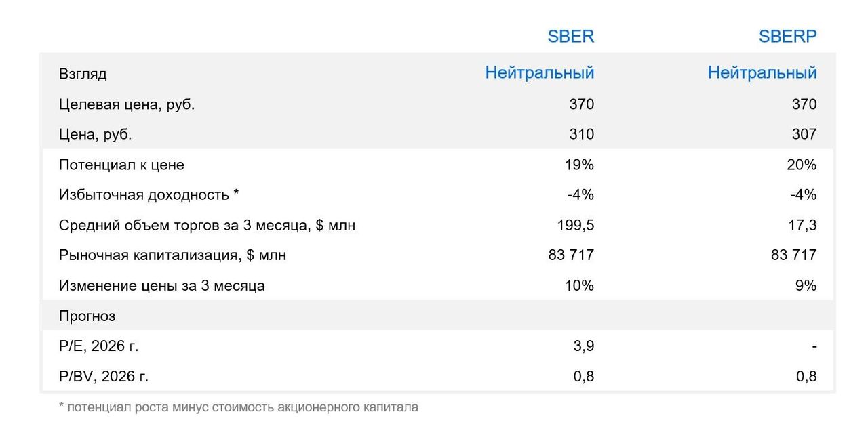Open the SBERP ticker link

(x=787, y=37)
